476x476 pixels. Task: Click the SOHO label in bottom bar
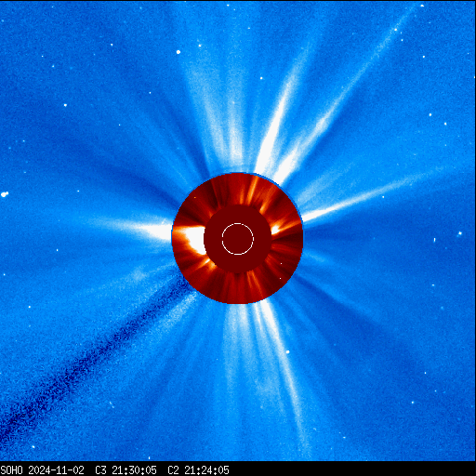pos(11,470)
